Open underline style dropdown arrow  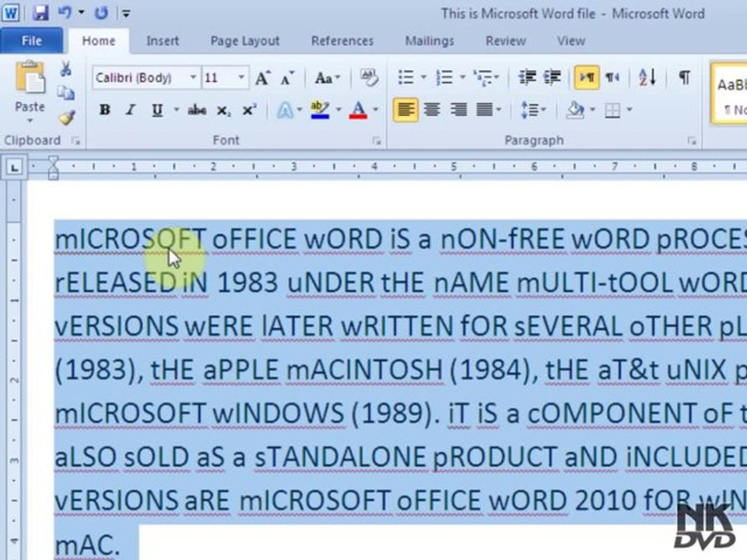click(x=177, y=110)
